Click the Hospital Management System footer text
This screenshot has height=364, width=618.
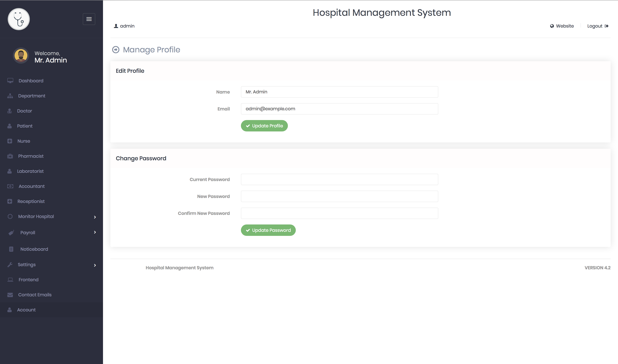pyautogui.click(x=179, y=268)
